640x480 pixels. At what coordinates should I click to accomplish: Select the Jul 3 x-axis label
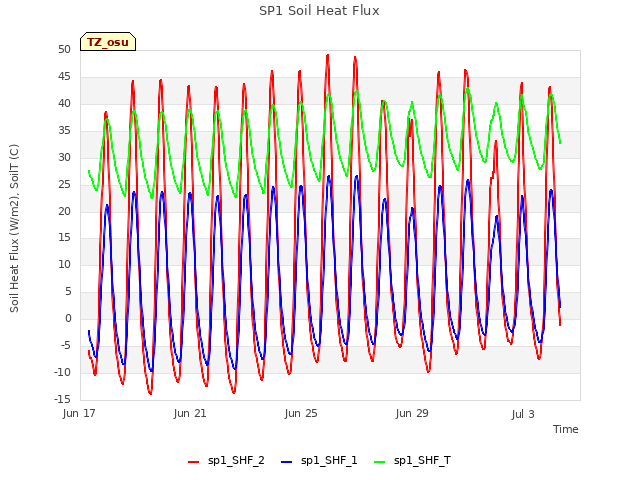click(x=523, y=414)
